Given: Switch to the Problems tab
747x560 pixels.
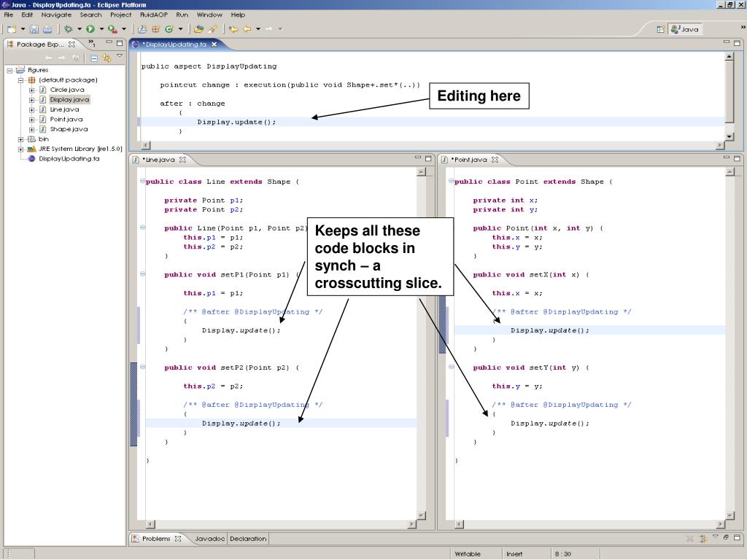Looking at the screenshot, I should pos(156,539).
